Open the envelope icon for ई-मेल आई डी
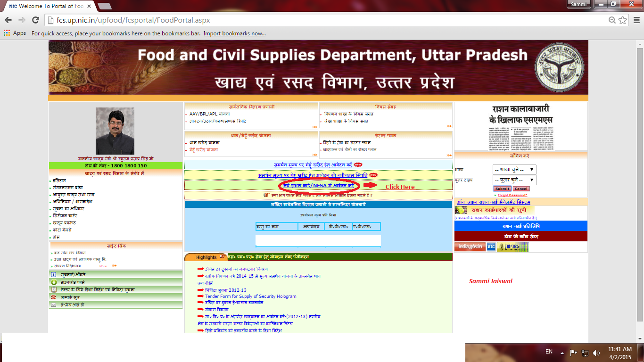This screenshot has height=362, width=644. click(x=54, y=304)
